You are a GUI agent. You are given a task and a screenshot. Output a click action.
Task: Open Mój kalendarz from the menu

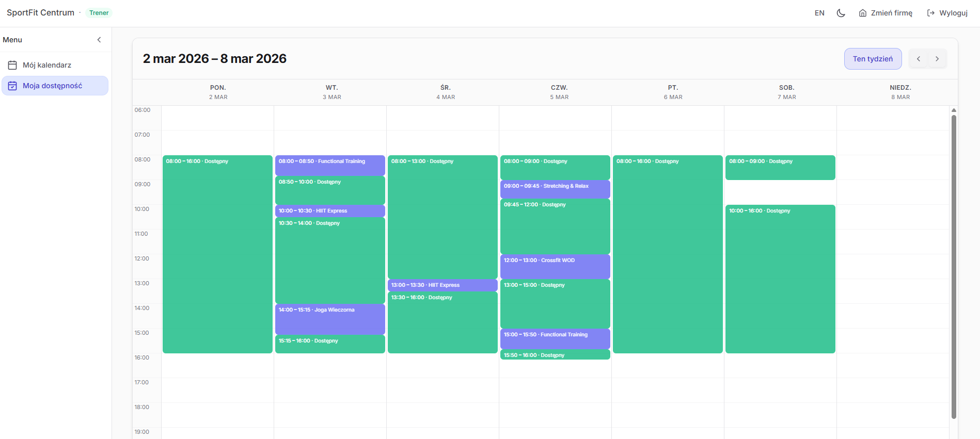click(x=47, y=65)
